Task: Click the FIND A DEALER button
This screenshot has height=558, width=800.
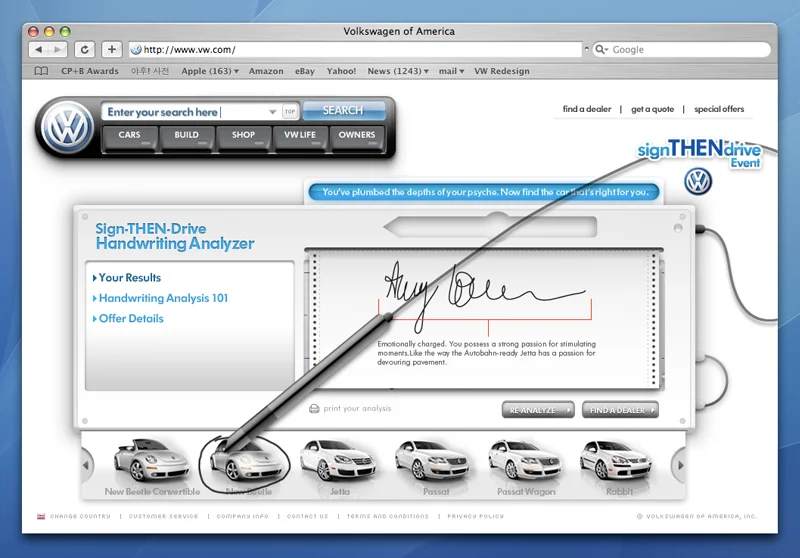Action: click(620, 410)
